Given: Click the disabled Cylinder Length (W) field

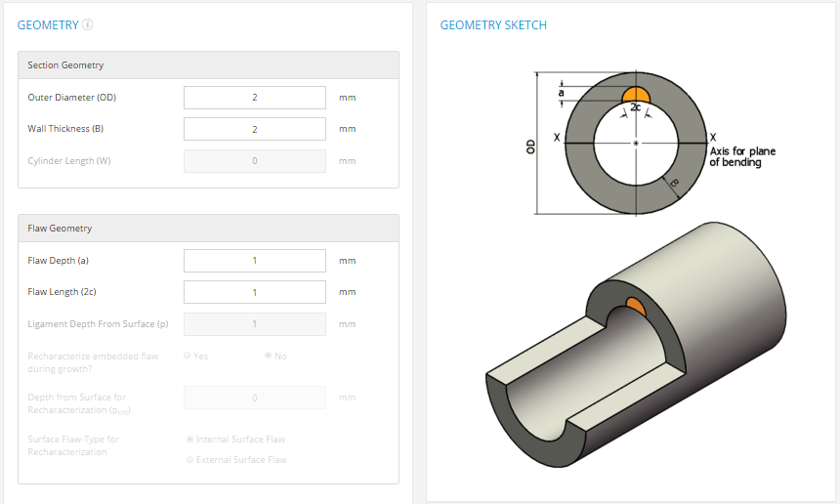Looking at the screenshot, I should click(x=255, y=161).
